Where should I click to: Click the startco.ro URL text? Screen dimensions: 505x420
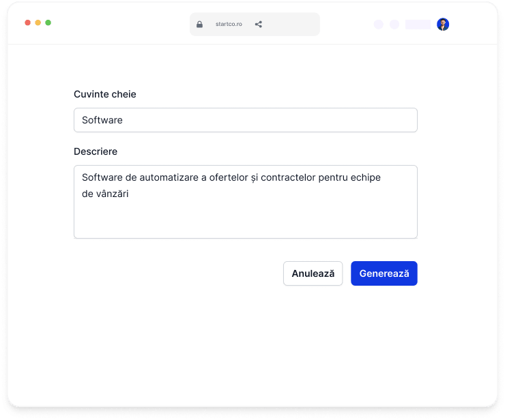[x=229, y=24]
